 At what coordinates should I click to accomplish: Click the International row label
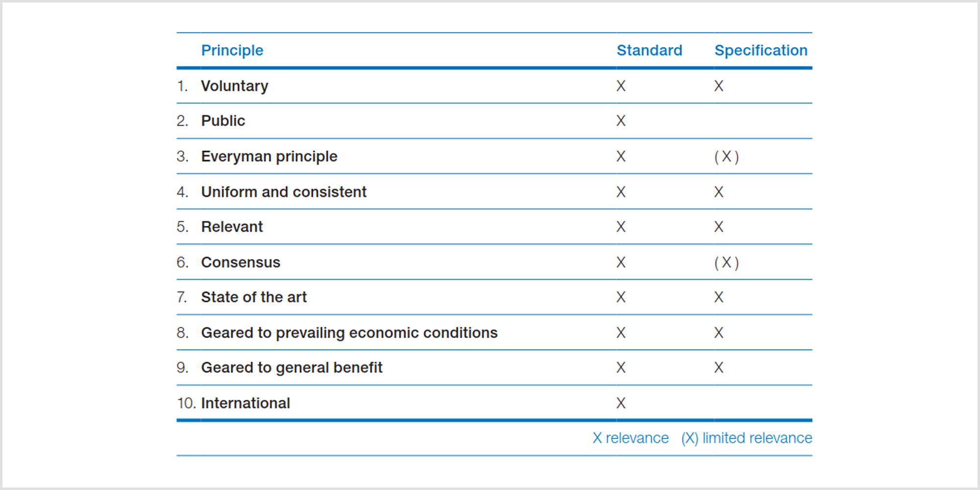point(245,403)
